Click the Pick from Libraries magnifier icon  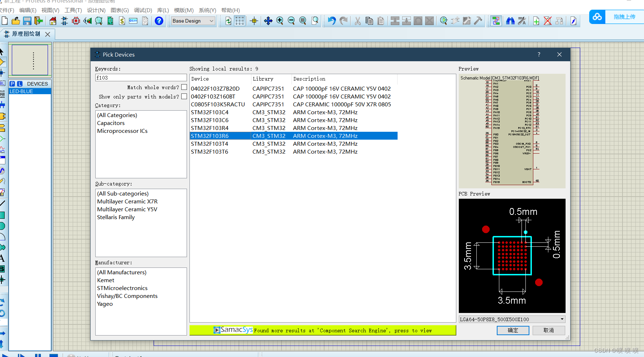[x=444, y=21]
